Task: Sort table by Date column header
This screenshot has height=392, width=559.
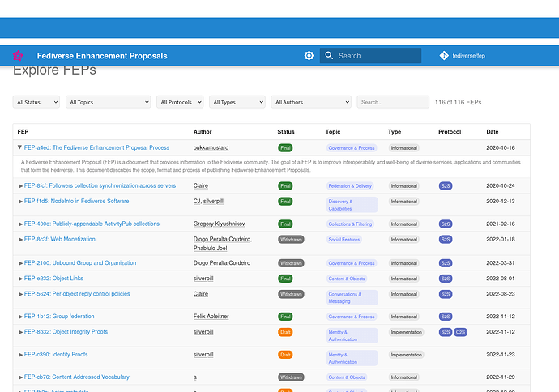Action: pos(492,131)
